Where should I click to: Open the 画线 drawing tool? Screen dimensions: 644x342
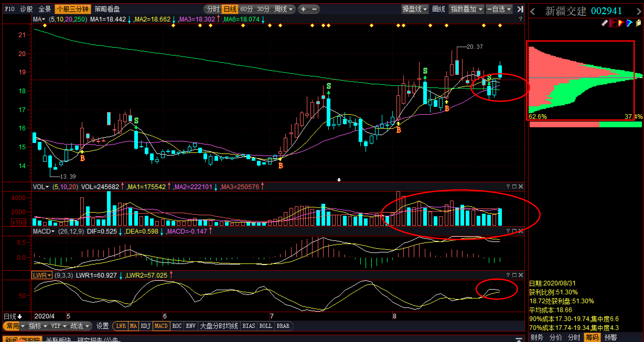click(438, 9)
